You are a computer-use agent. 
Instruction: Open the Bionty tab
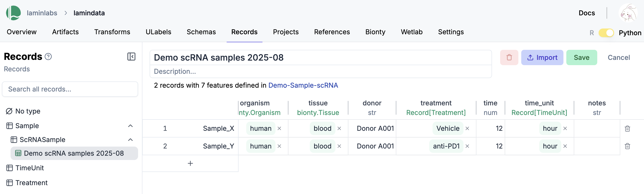coord(375,32)
